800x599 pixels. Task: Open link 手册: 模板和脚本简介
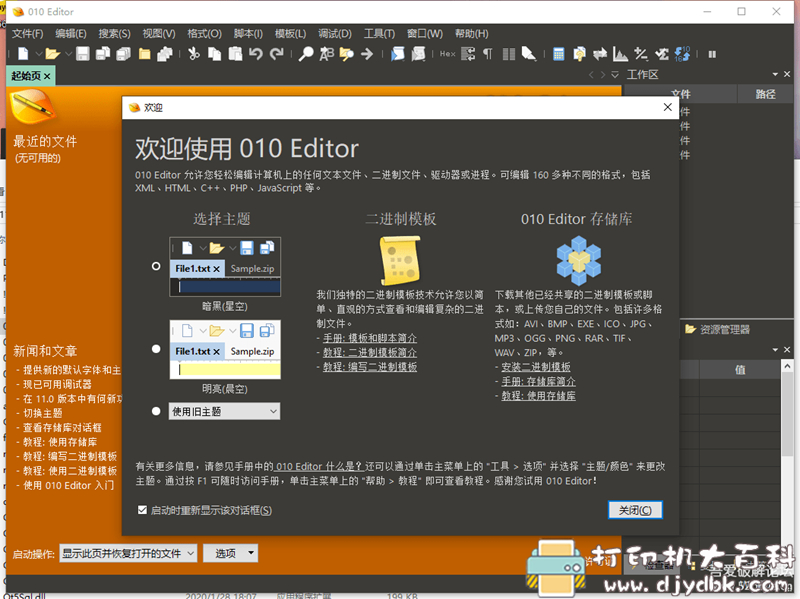click(x=369, y=338)
